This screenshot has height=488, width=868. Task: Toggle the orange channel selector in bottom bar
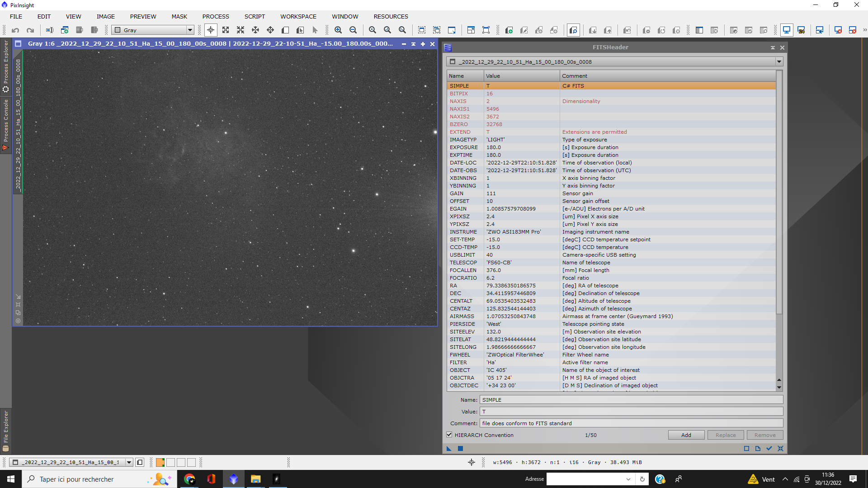(160, 462)
